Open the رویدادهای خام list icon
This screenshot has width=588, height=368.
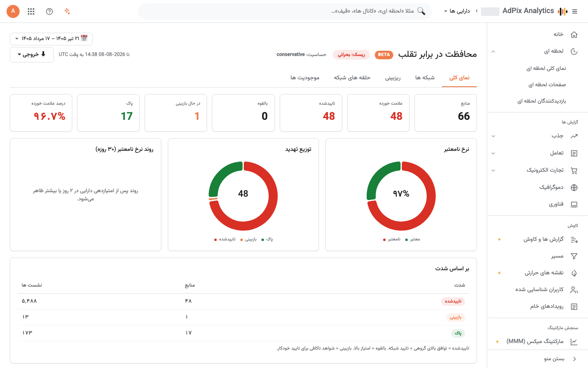click(x=574, y=307)
